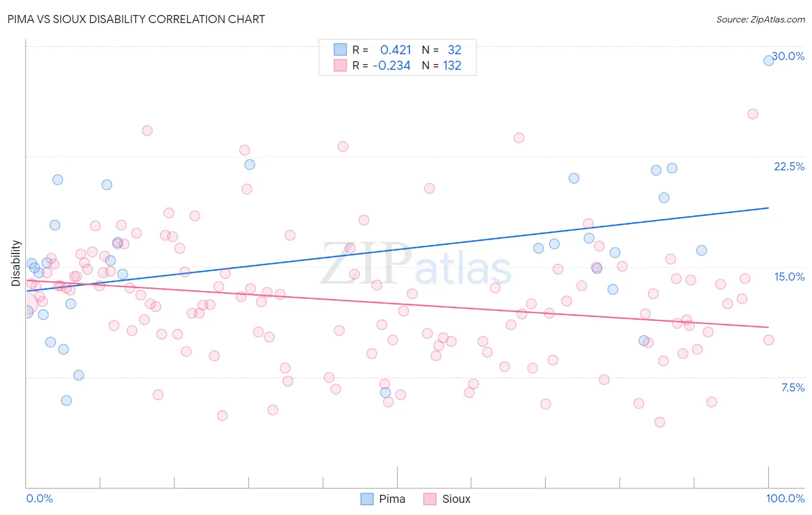Click the 15.0% y-axis label
The width and height of the screenshot is (812, 515).
[789, 277]
